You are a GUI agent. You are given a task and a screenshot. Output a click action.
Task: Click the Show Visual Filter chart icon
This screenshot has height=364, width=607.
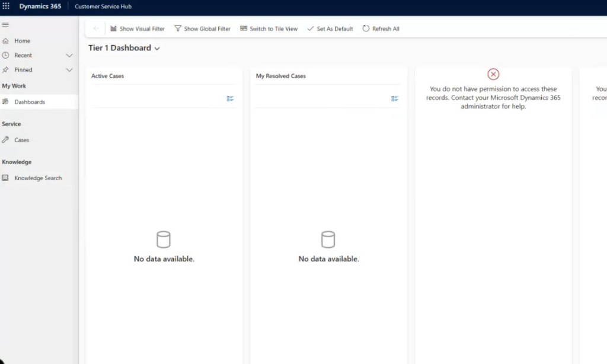113,28
